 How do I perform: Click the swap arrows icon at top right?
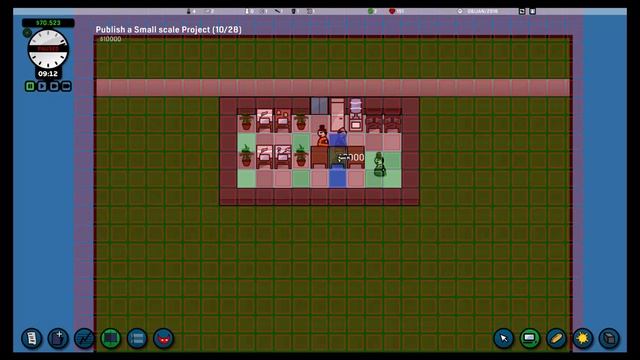pyautogui.click(x=522, y=11)
